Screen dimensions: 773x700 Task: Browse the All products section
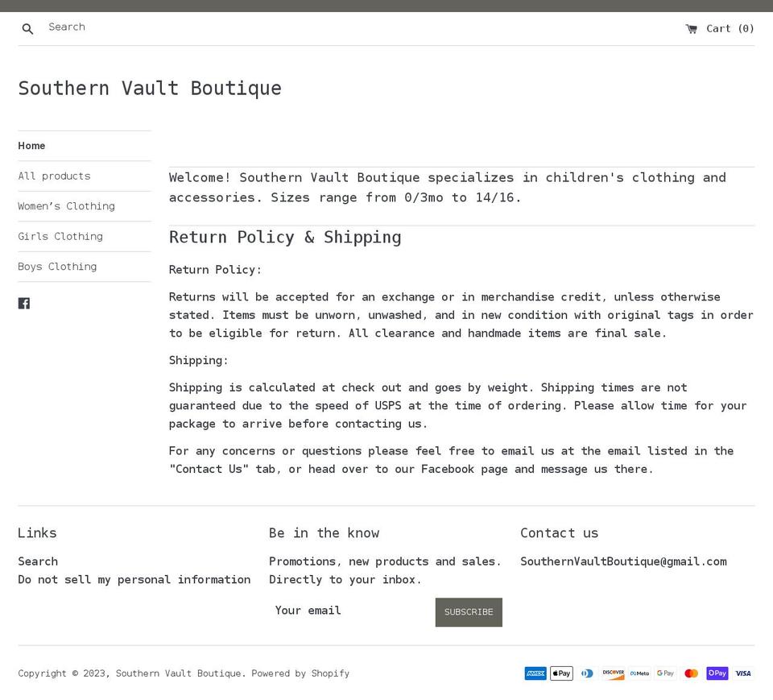pyautogui.click(x=54, y=176)
